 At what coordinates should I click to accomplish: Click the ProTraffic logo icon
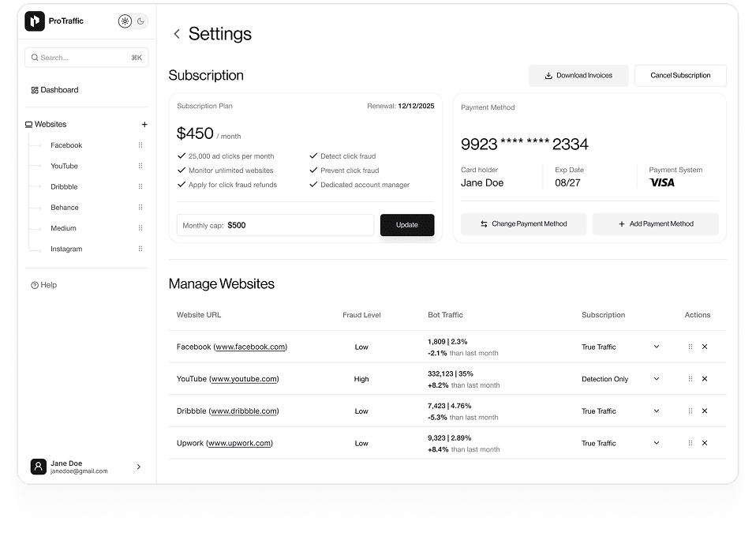35,21
